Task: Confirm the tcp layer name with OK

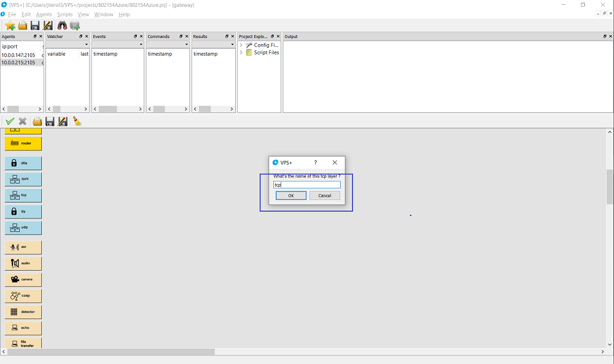Action: (x=290, y=196)
